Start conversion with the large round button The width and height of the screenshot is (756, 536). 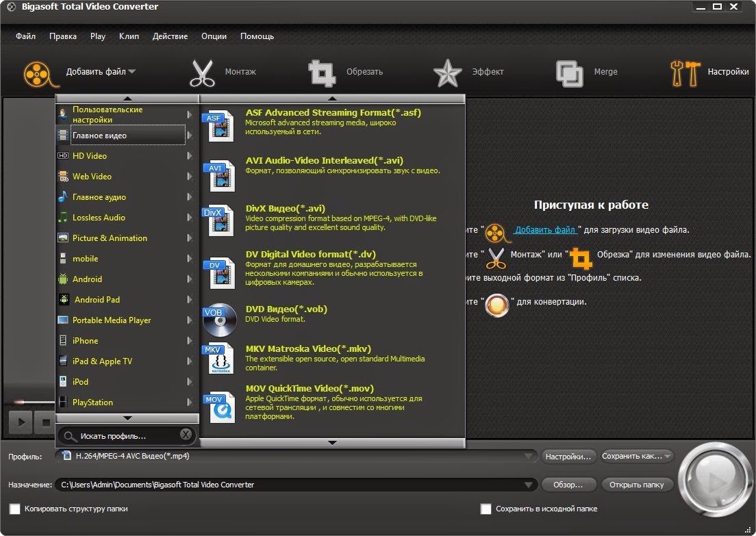[715, 480]
